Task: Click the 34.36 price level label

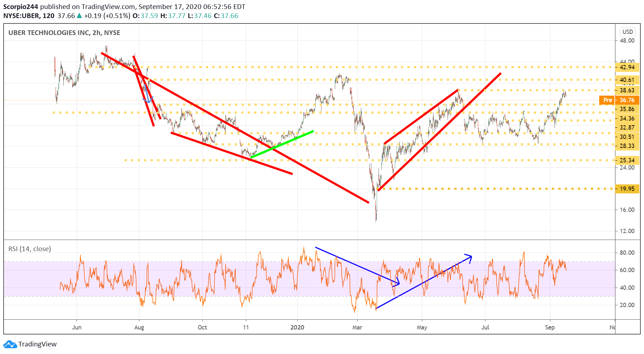Action: [x=627, y=118]
